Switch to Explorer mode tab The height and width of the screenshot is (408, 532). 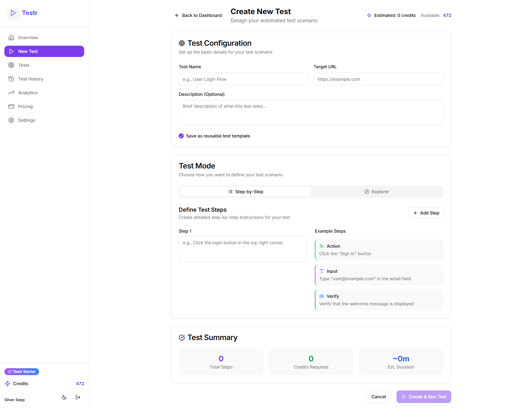pos(377,192)
